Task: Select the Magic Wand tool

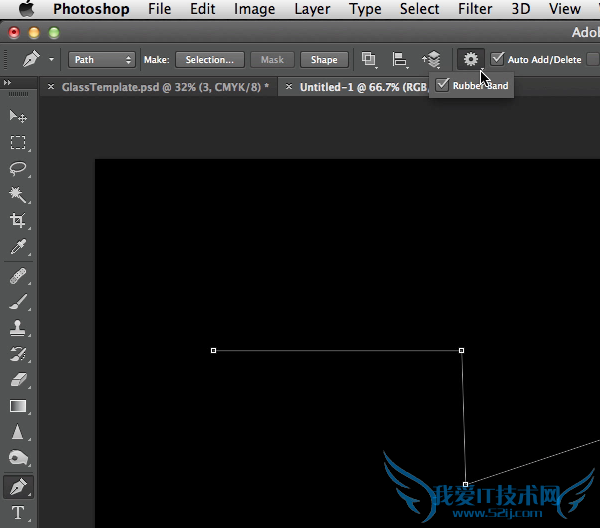Action: click(x=18, y=194)
